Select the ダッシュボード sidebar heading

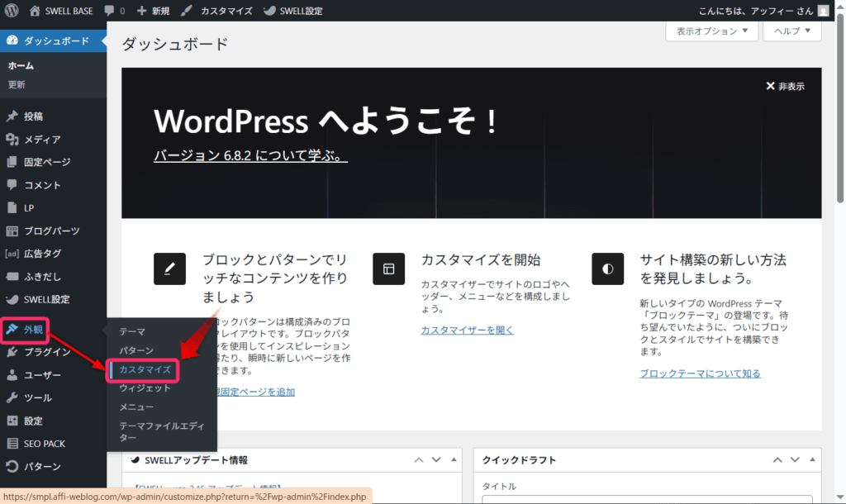click(x=53, y=40)
